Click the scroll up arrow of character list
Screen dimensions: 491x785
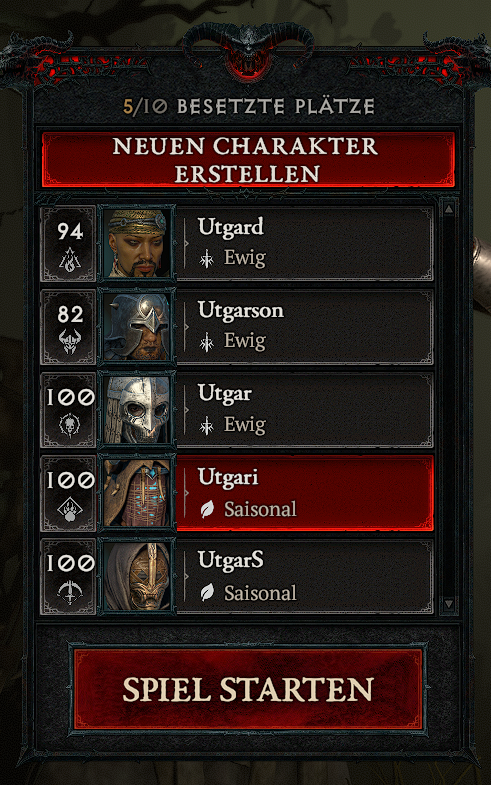(x=448, y=209)
